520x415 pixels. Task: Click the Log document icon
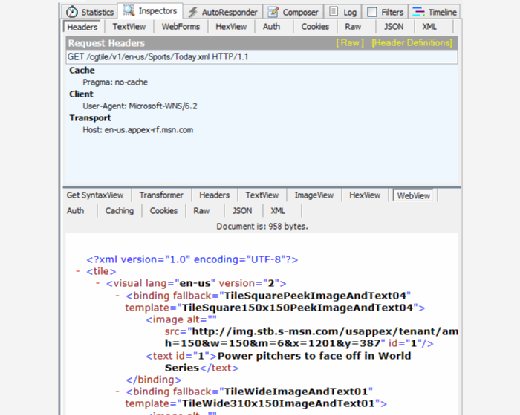333,11
